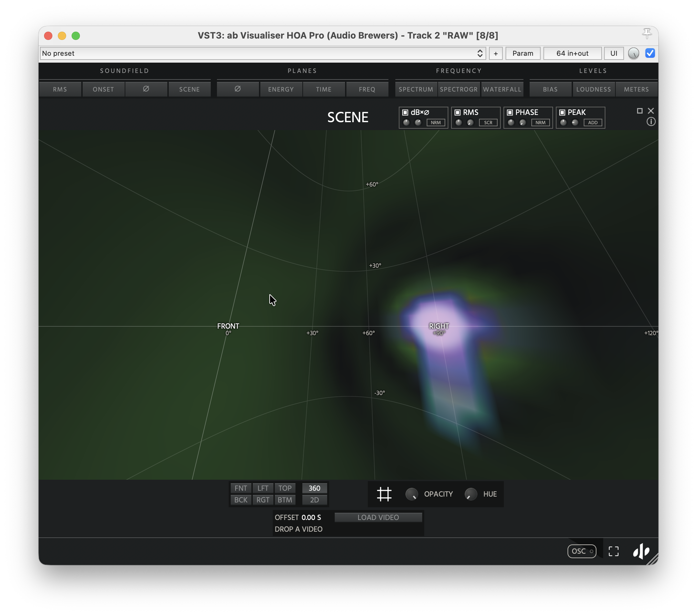Image resolution: width=697 pixels, height=616 pixels.
Task: Maximize the SCENE panel square icon
Action: pyautogui.click(x=639, y=111)
